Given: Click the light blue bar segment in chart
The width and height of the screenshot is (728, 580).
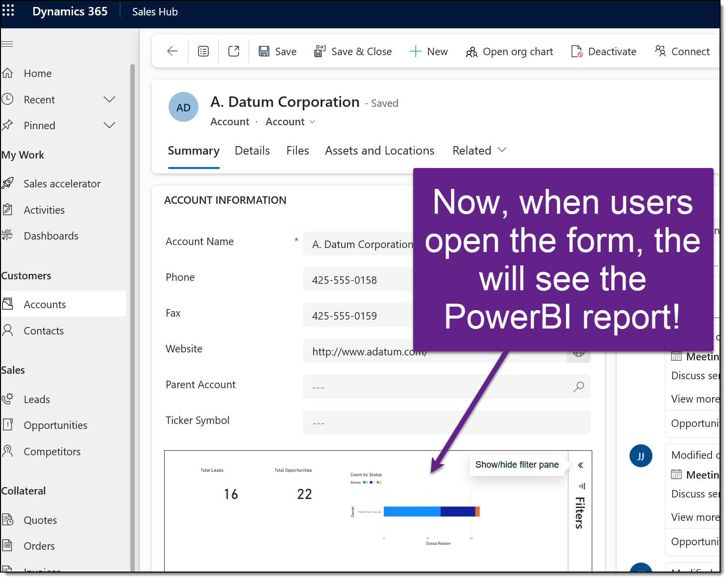Looking at the screenshot, I should (412, 511).
